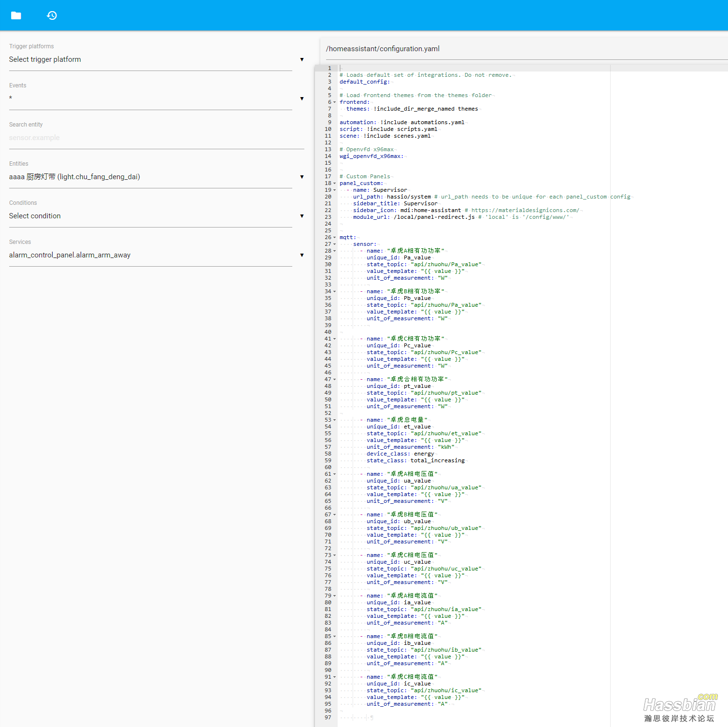Screen dimensions: 728x727
Task: Click the wgi_openvfd_x96max: line
Action: tap(371, 157)
